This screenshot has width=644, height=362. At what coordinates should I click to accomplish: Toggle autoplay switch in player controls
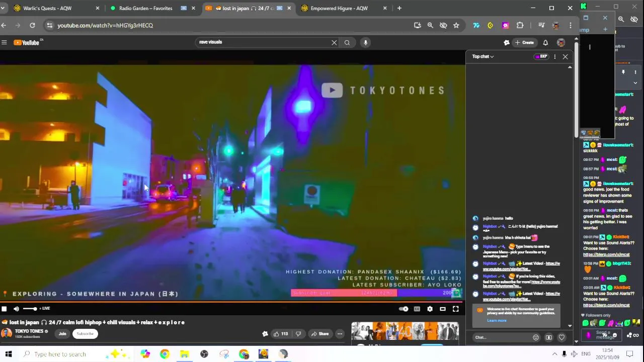[403, 309]
